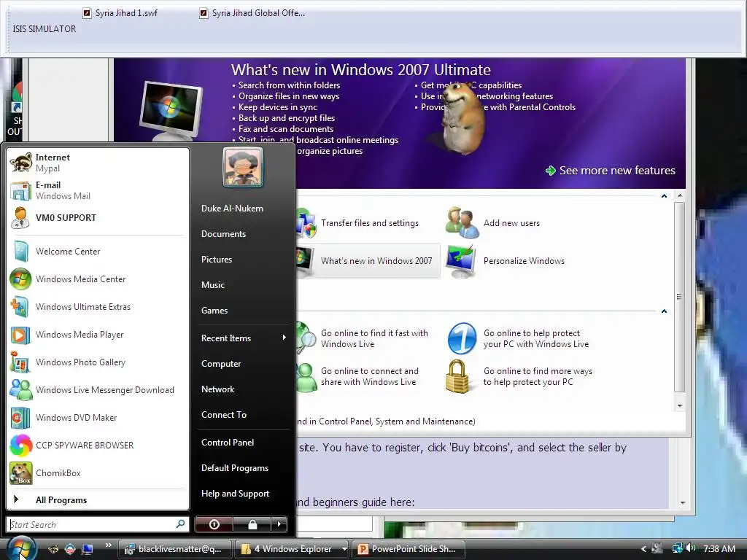Click the volume speaker tray icon
This screenshot has width=747, height=560.
pyautogui.click(x=691, y=548)
